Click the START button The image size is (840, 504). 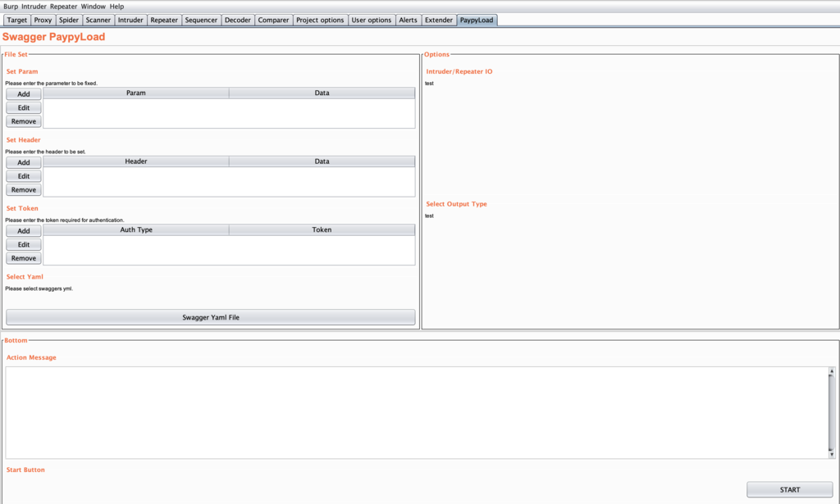pos(790,489)
